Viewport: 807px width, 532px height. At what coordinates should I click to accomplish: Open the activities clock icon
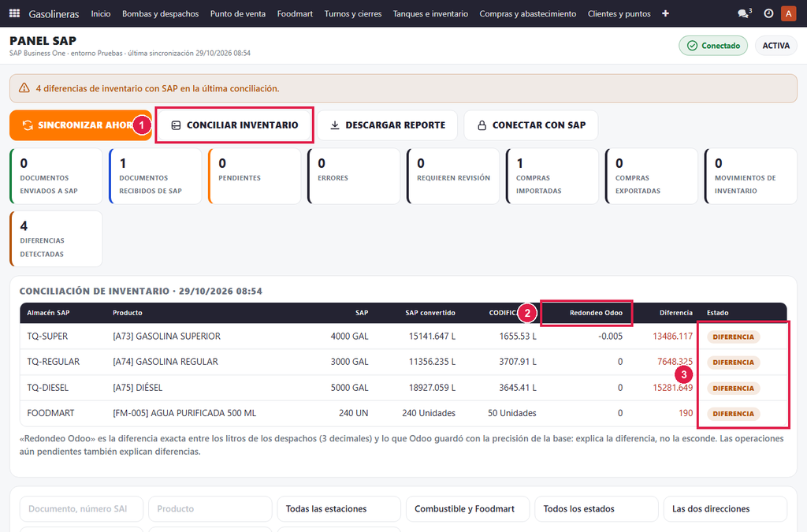768,13
